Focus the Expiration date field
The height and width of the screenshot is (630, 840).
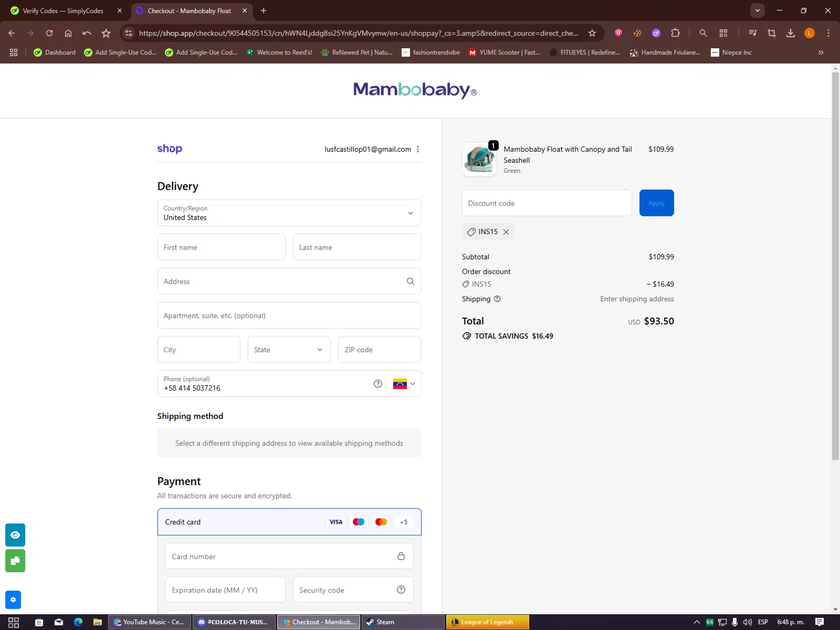225,590
